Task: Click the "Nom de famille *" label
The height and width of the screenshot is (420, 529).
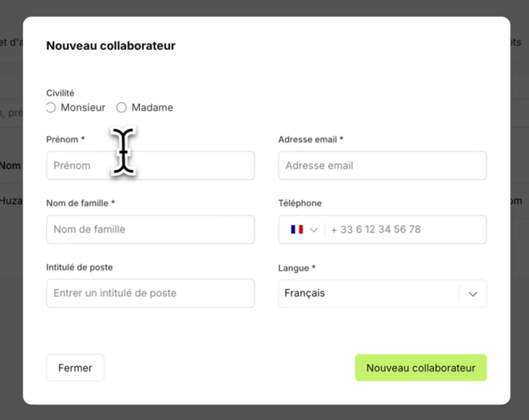Action: (x=80, y=203)
